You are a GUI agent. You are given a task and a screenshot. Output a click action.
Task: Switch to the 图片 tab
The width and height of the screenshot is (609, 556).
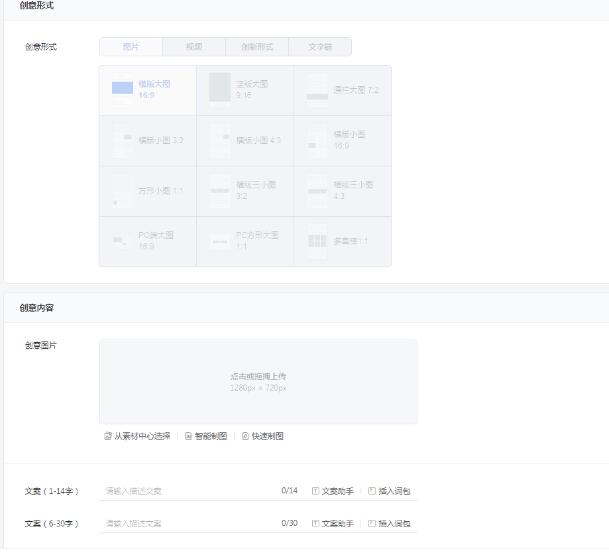tap(131, 47)
